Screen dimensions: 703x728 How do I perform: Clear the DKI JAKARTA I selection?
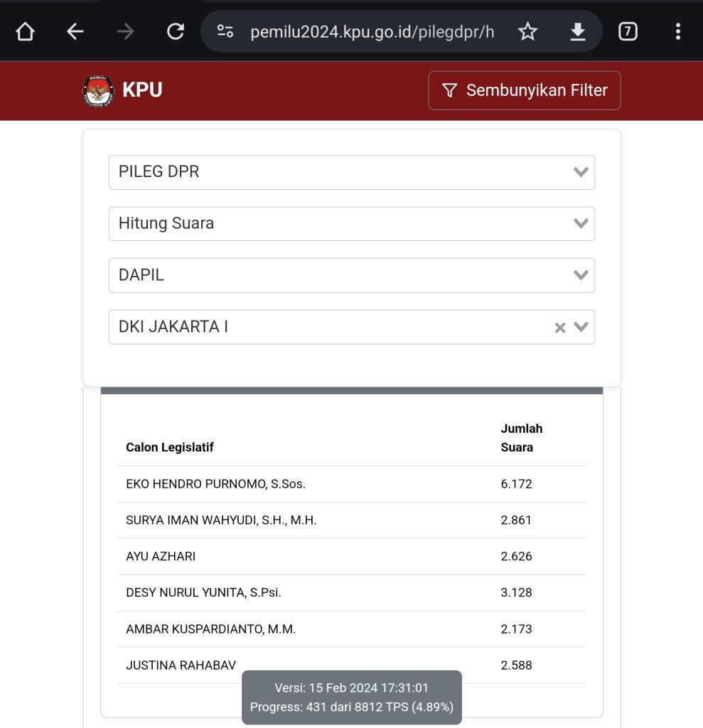[560, 328]
